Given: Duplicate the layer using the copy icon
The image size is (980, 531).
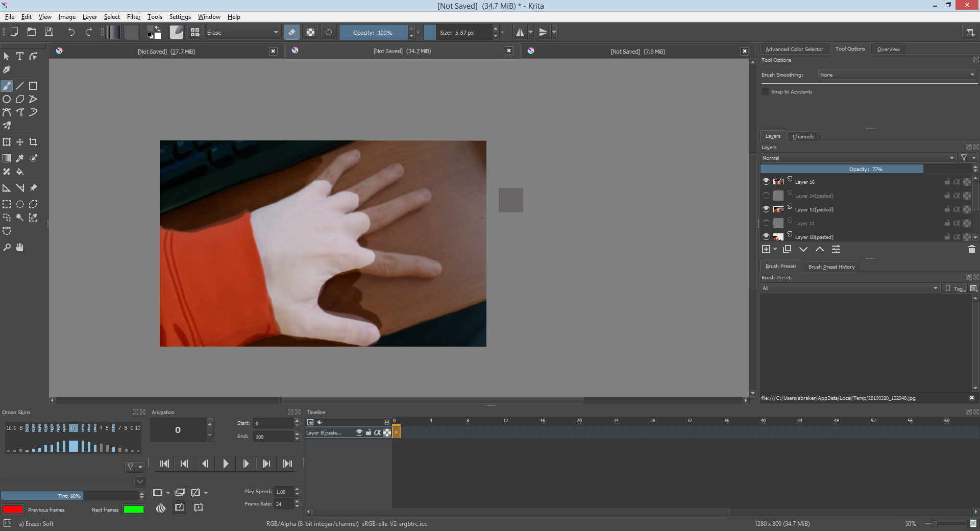Looking at the screenshot, I should pos(787,249).
